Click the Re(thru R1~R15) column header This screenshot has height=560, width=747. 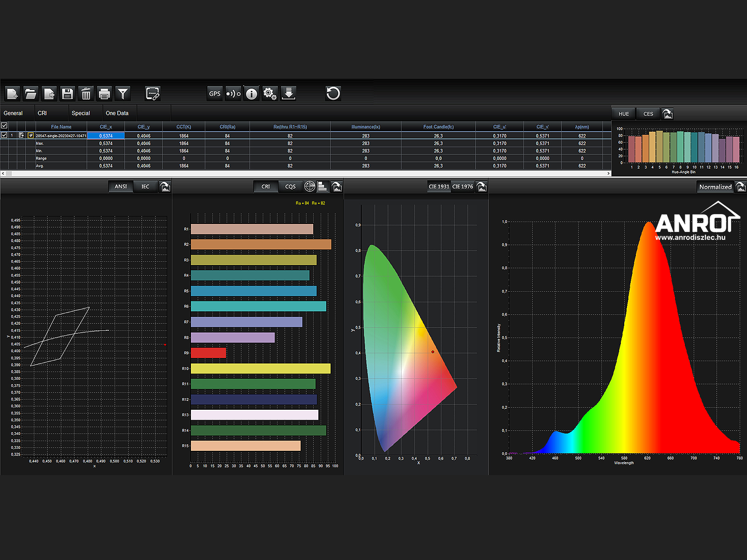pos(290,126)
